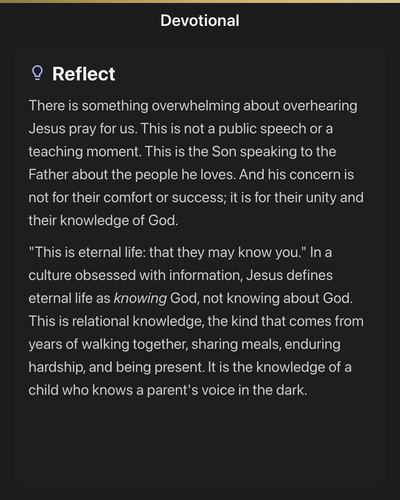
Task: Click the line child who knows a parent's voice
Action: (x=168, y=390)
